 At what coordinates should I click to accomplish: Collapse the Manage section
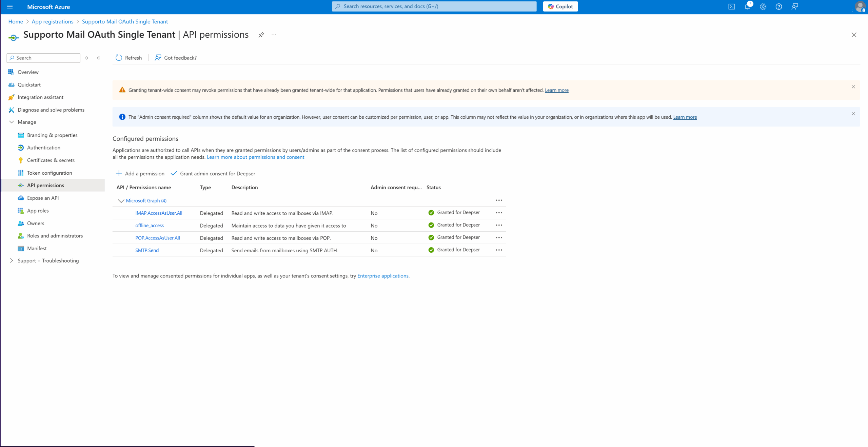point(11,122)
